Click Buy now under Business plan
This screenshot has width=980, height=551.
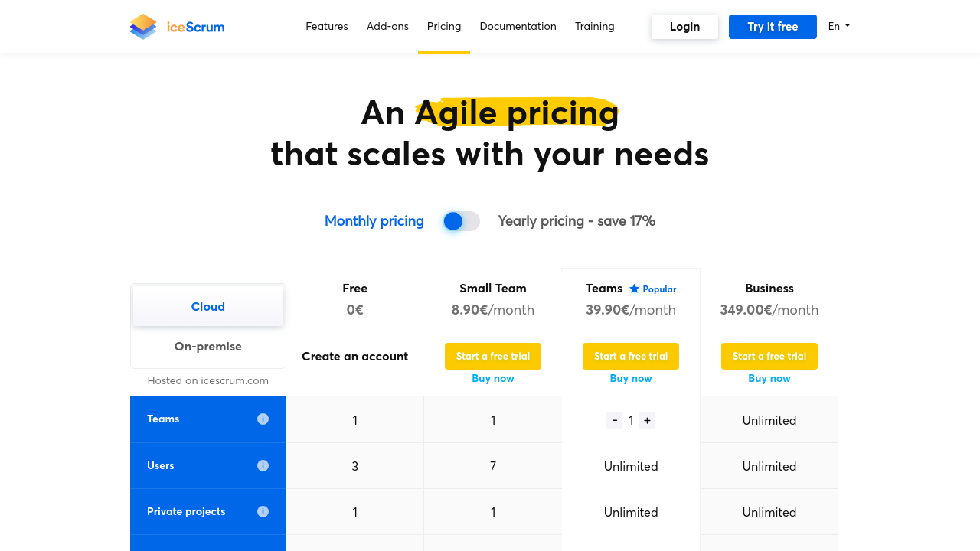(x=769, y=378)
